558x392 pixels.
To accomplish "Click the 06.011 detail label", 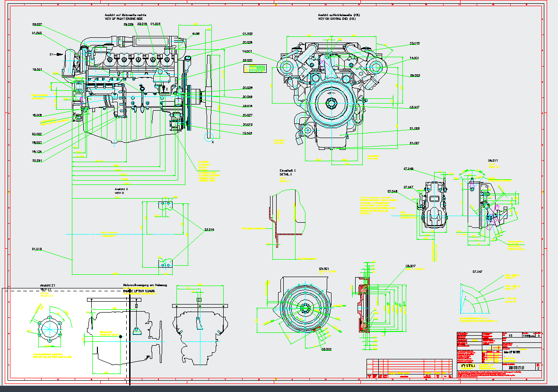I will tap(493, 161).
